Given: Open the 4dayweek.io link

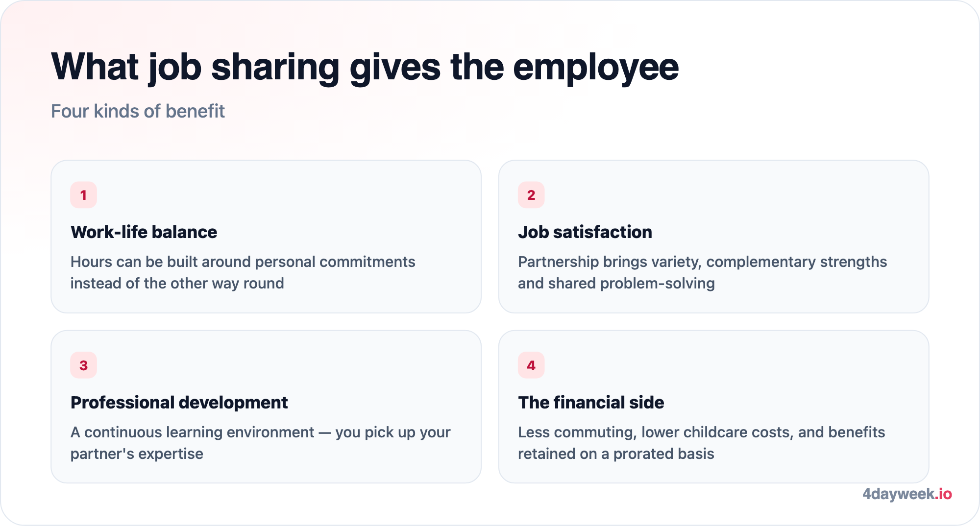Looking at the screenshot, I should click(x=907, y=494).
